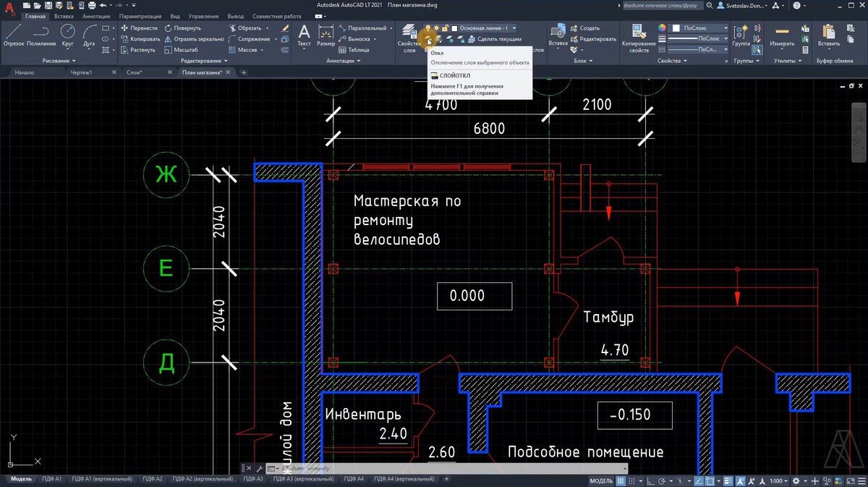The width and height of the screenshot is (868, 487).
Task: Click Обрезать (Trim) command
Action: (244, 28)
